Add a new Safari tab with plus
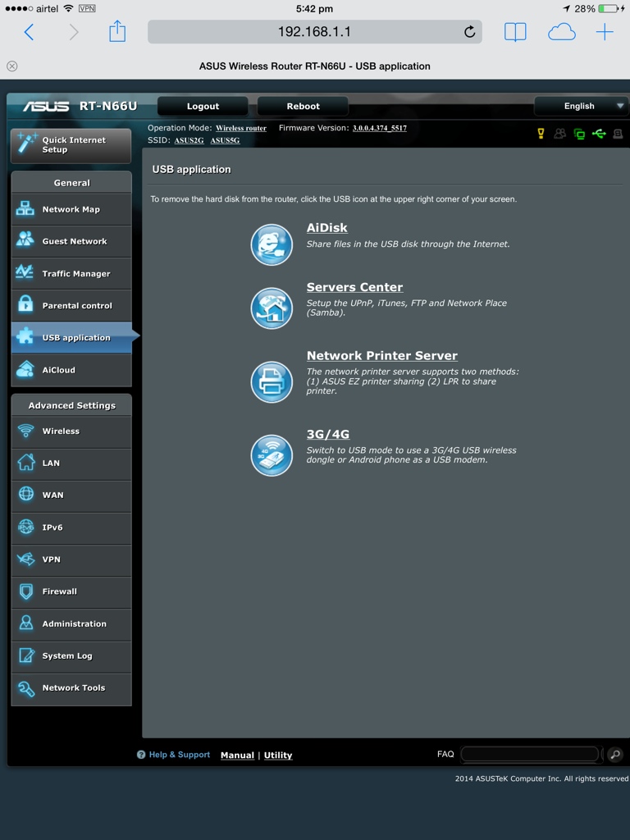This screenshot has height=840, width=630. pos(605,32)
